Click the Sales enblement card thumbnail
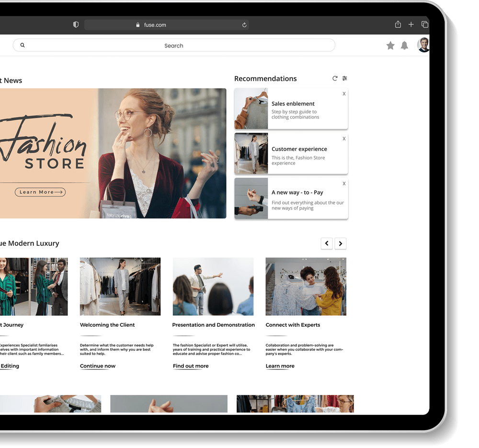Screen dimensions: 479x448 click(251, 108)
